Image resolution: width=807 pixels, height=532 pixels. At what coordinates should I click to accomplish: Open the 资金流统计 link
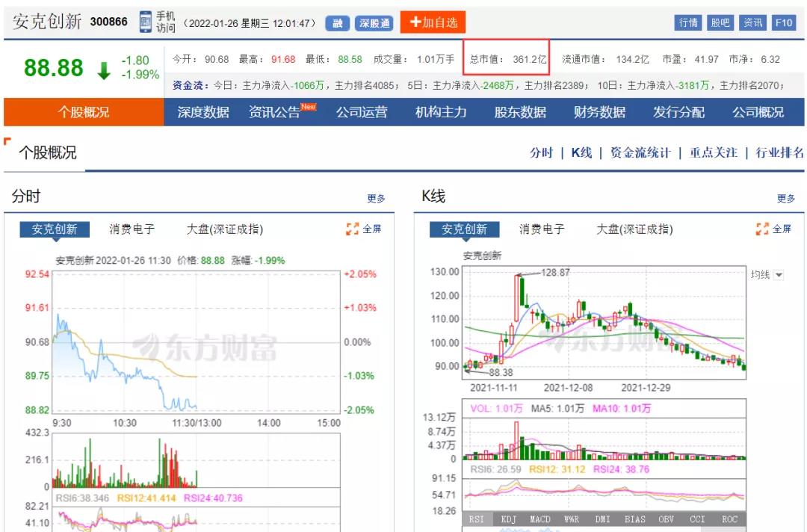[640, 152]
